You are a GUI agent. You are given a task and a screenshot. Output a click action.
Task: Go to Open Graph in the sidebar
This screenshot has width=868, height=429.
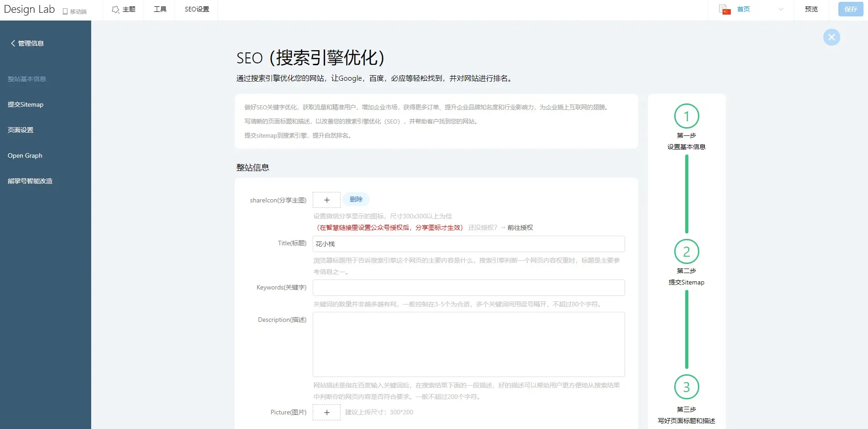pyautogui.click(x=25, y=155)
